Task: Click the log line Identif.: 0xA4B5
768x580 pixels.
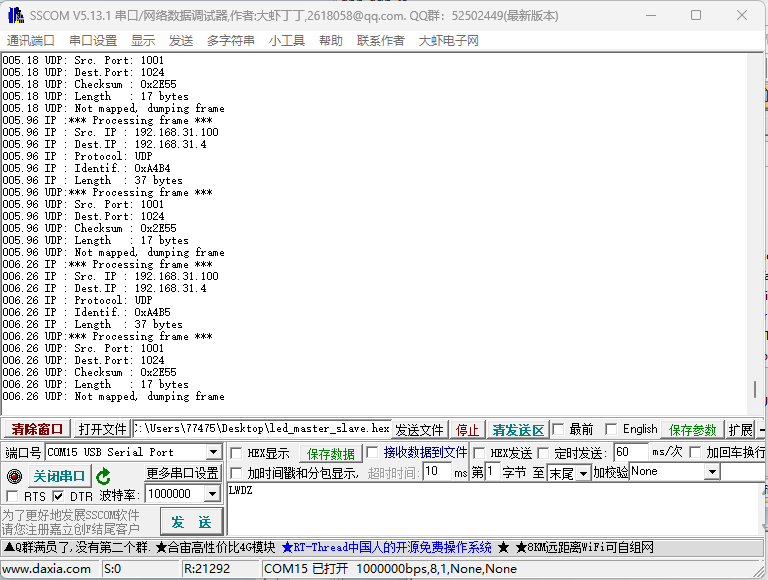Action: (87, 312)
